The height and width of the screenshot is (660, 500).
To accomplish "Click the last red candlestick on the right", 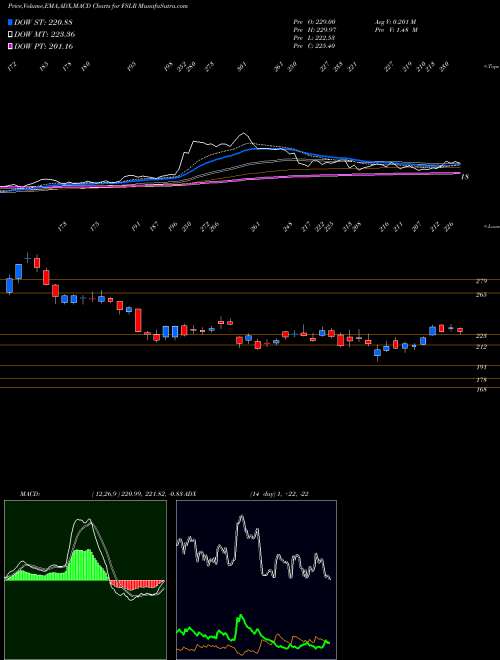I will tap(460, 330).
